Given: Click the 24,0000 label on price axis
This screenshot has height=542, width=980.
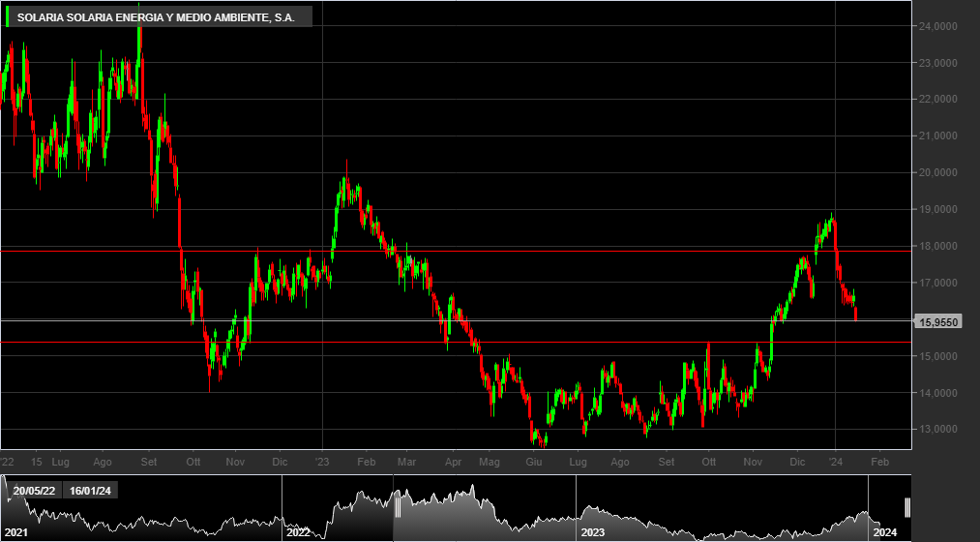Looking at the screenshot, I should [937, 26].
